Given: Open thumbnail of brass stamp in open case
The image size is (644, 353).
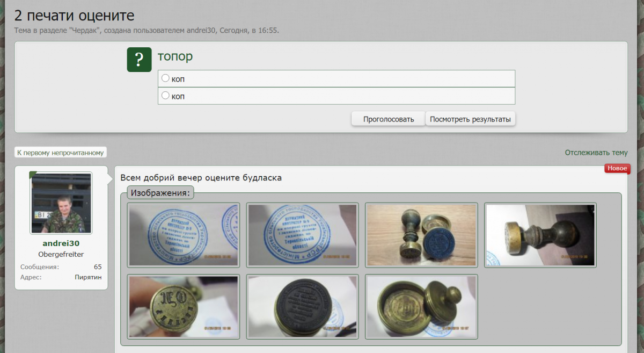Looking at the screenshot, I should (422, 307).
